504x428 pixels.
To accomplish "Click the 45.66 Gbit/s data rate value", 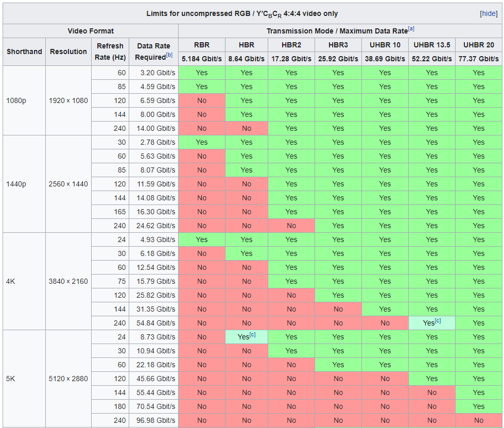I will (x=156, y=379).
